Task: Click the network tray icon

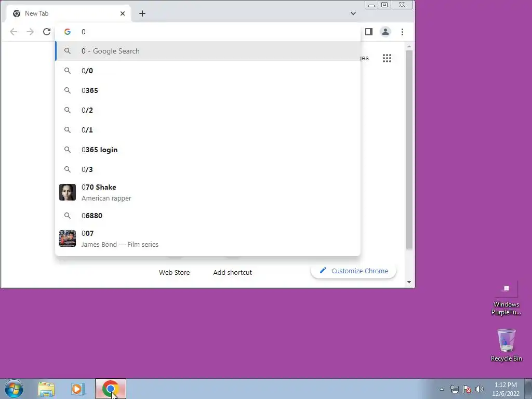Action: [x=454, y=389]
